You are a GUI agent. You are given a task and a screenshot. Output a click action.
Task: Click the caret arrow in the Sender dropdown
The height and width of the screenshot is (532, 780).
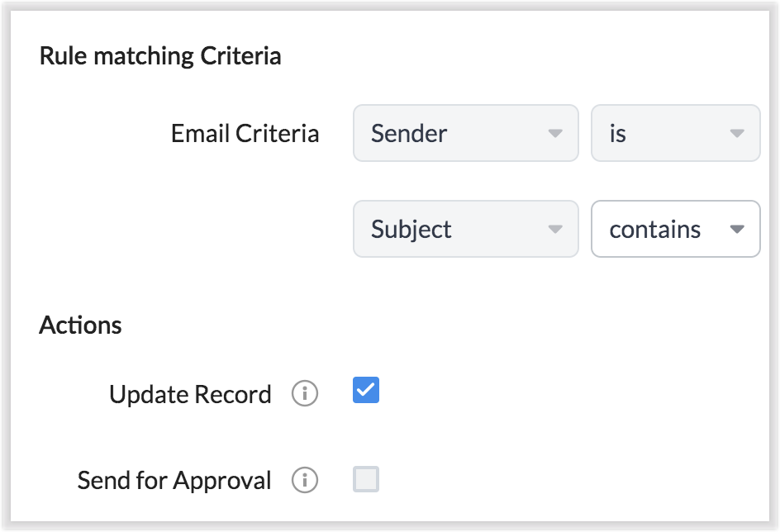[555, 133]
